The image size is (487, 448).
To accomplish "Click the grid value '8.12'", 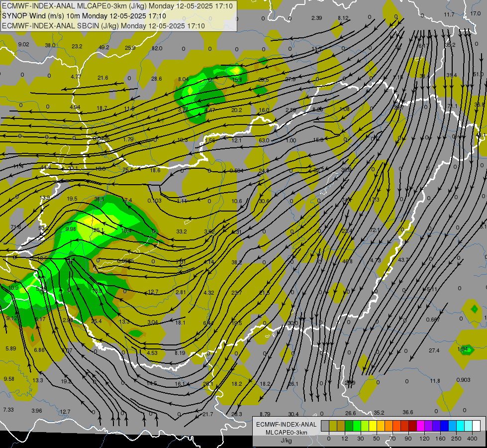I will click(343, 18).
